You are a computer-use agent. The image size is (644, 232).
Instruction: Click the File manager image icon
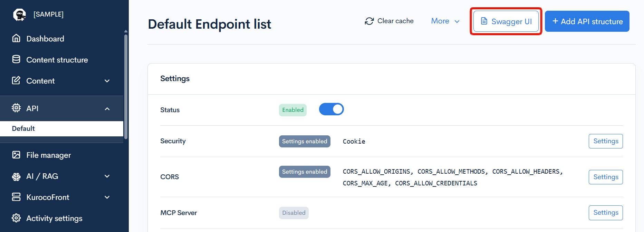[16, 155]
